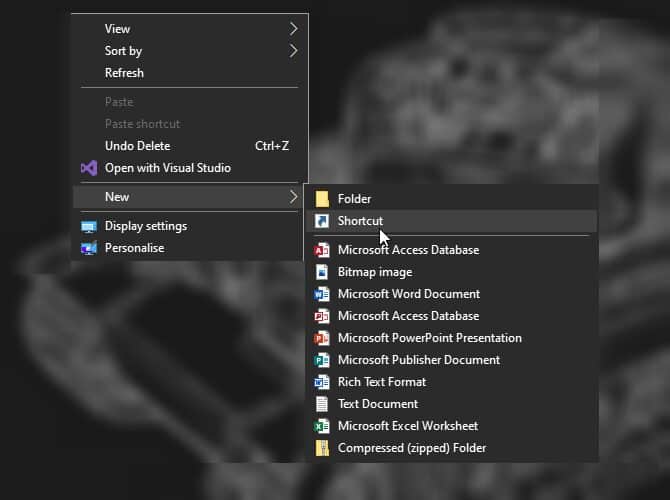Select Undo Delete menu entry
The image size is (670, 500).
click(x=138, y=146)
